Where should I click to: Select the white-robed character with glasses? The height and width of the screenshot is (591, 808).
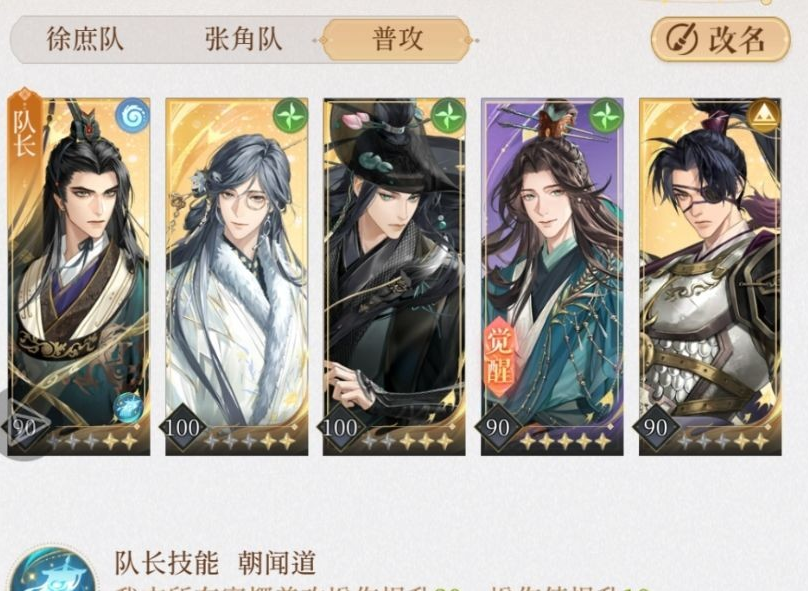(237, 277)
